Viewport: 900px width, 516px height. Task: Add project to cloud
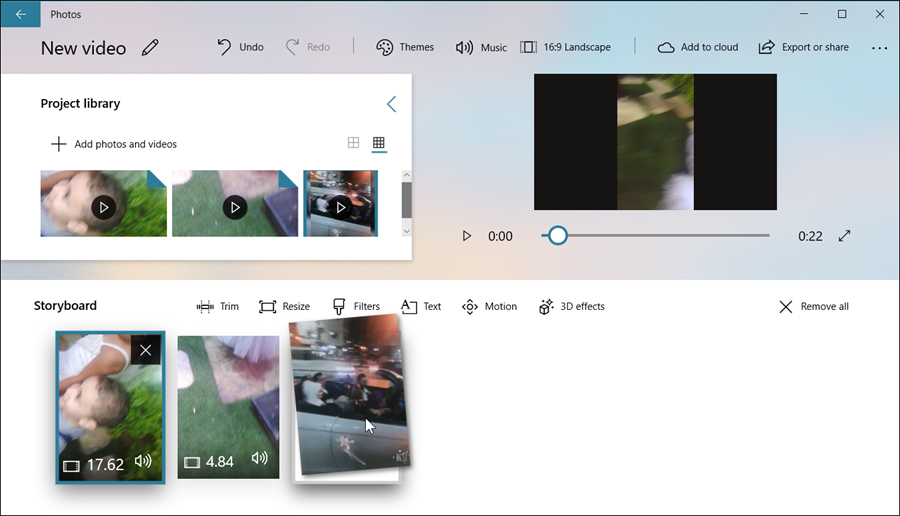[697, 47]
